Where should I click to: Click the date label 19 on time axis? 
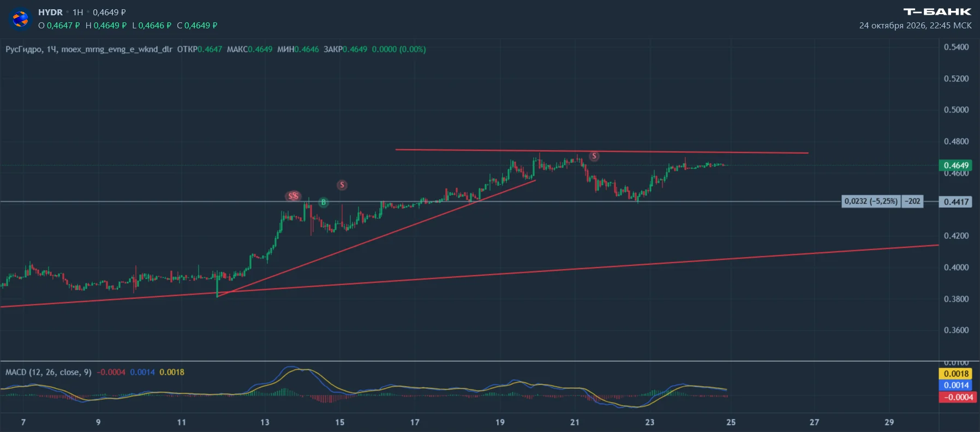(500, 422)
